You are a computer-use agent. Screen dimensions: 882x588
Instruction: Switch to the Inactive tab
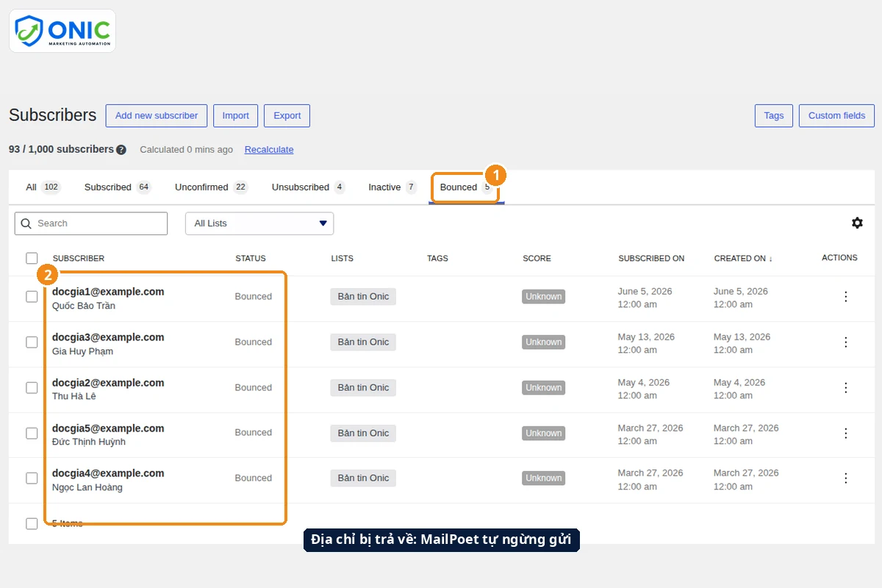(x=392, y=187)
